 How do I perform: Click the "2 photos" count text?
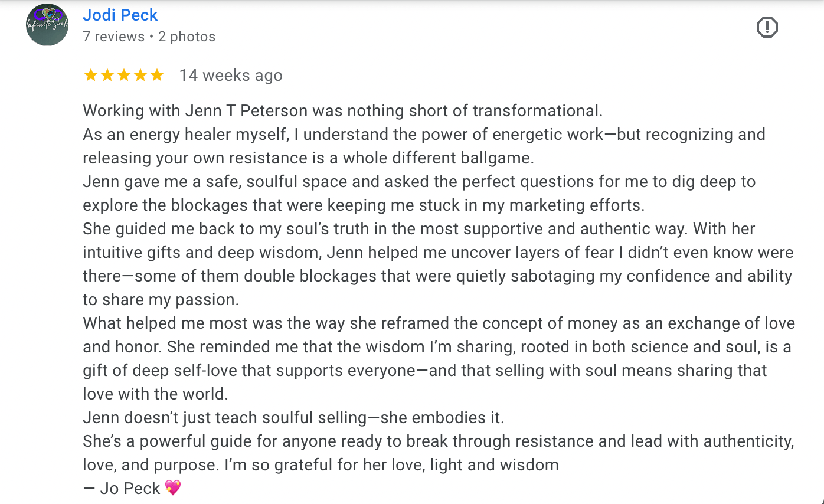[187, 37]
